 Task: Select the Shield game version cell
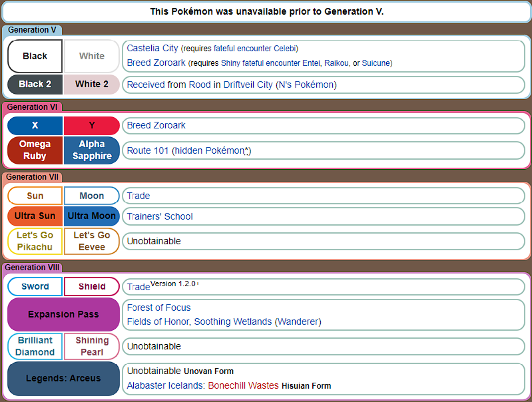tap(92, 287)
